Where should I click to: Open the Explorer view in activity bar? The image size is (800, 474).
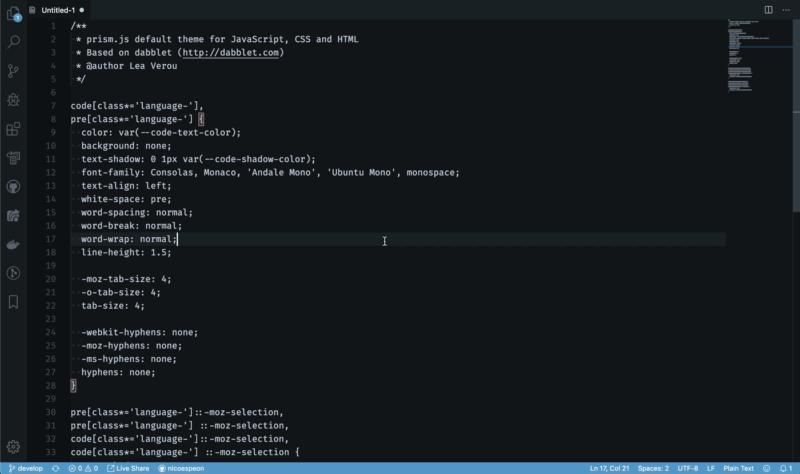[14, 13]
